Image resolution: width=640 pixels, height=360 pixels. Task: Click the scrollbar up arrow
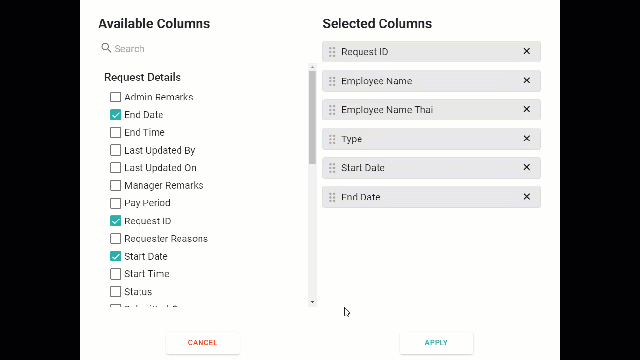click(312, 67)
